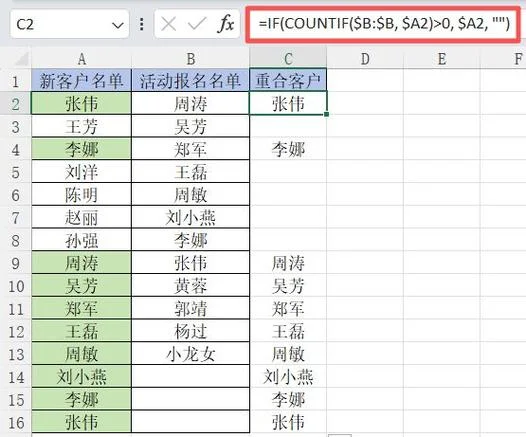
Task: Click cell B5 containing 王磊
Action: 191,172
